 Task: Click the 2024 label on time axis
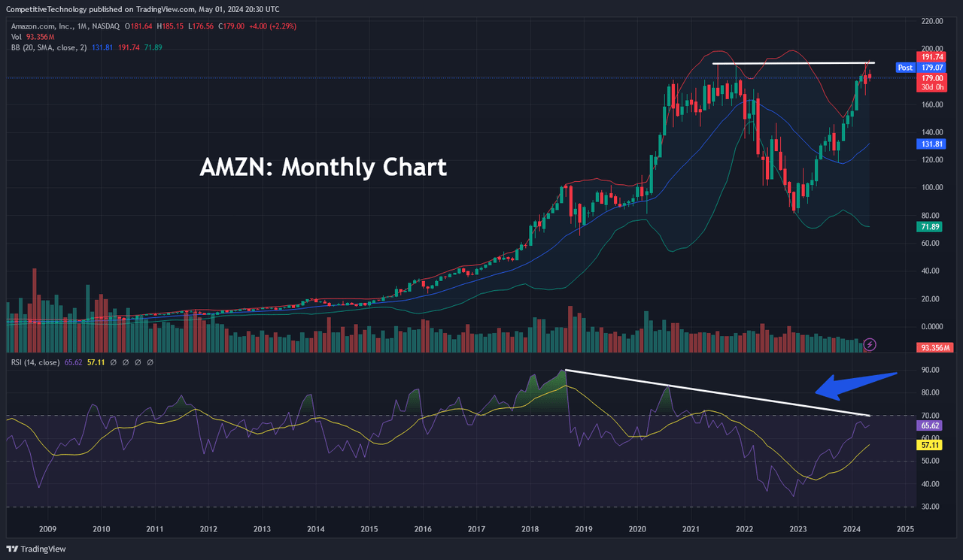(x=852, y=529)
